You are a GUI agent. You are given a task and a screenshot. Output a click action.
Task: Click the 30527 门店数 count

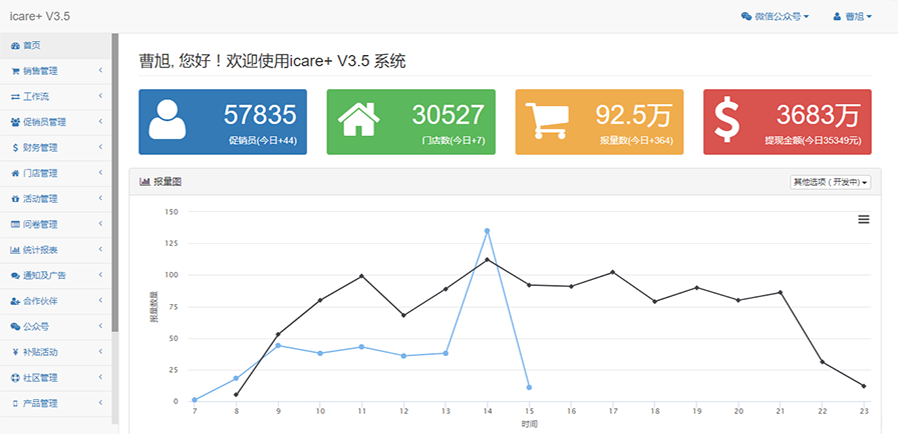448,115
